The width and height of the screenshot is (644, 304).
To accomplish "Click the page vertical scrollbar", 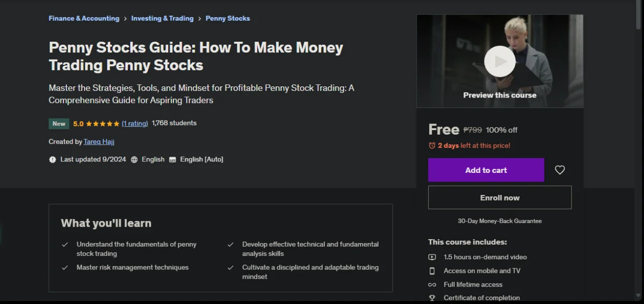I will 639,151.
